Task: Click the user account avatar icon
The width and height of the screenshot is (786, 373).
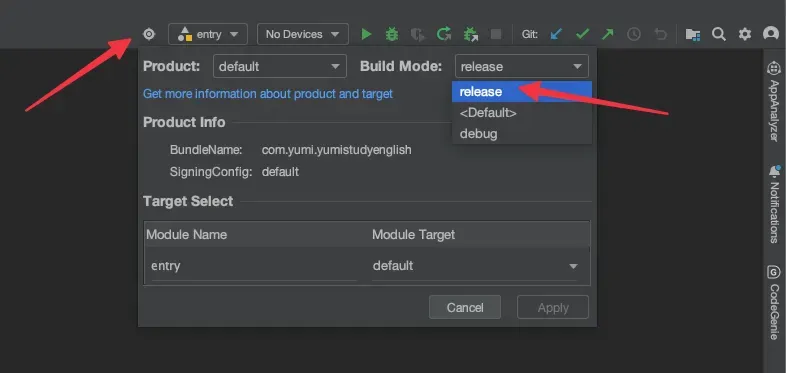Action: [x=770, y=34]
